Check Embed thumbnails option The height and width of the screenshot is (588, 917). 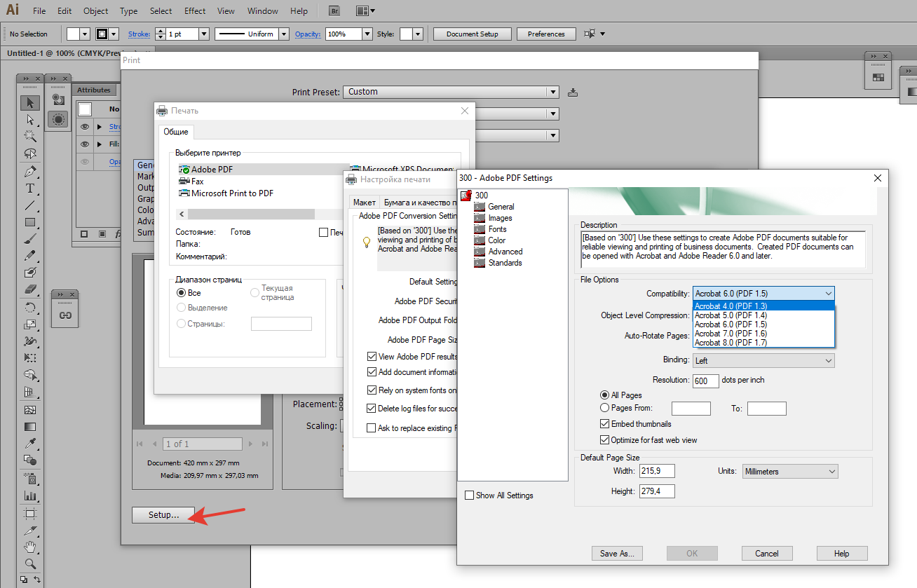pyautogui.click(x=605, y=424)
